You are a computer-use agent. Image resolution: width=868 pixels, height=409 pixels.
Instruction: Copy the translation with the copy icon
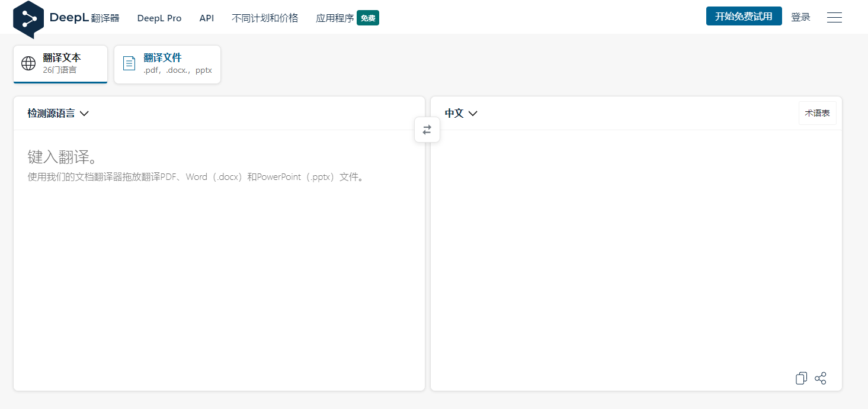pos(801,378)
